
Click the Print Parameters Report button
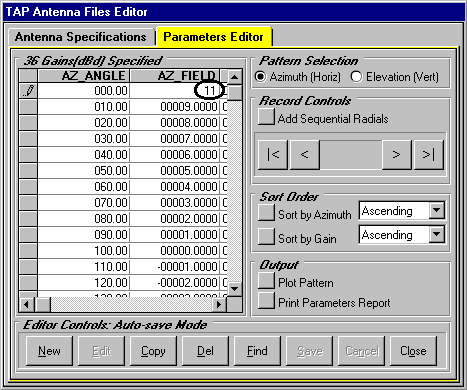266,301
